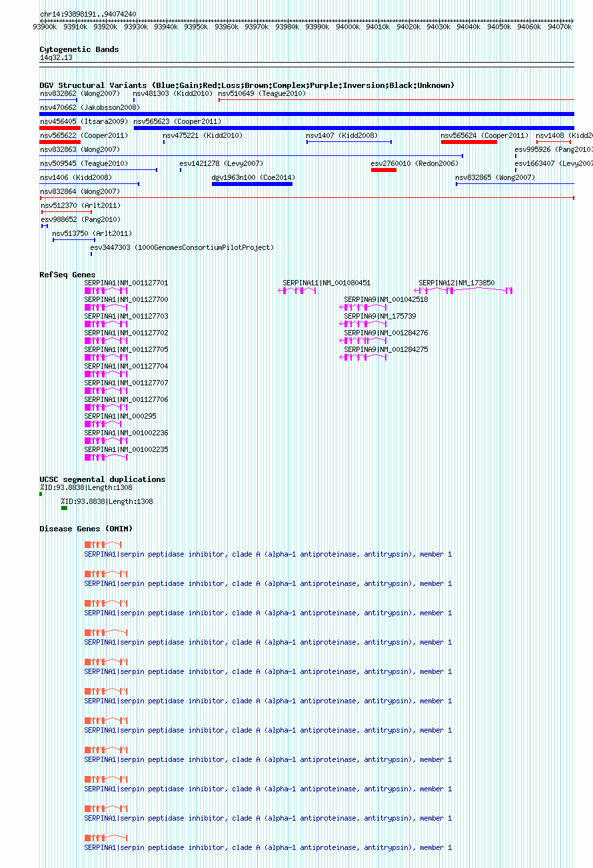This screenshot has width=593, height=868.
Task: Open the DGV Structural Variants track heading
Action: (247, 85)
